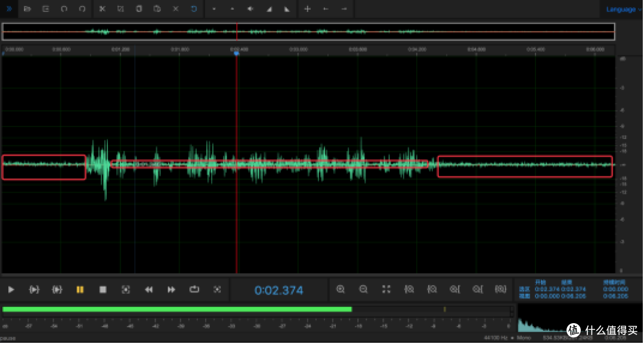Click the play selection button beside play
This screenshot has height=344, width=644.
point(34,290)
